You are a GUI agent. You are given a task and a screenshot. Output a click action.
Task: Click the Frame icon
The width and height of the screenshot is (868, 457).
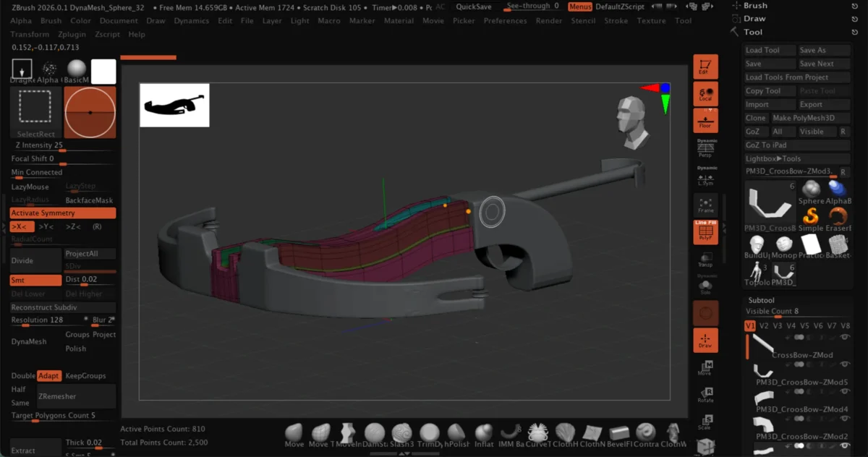(705, 205)
